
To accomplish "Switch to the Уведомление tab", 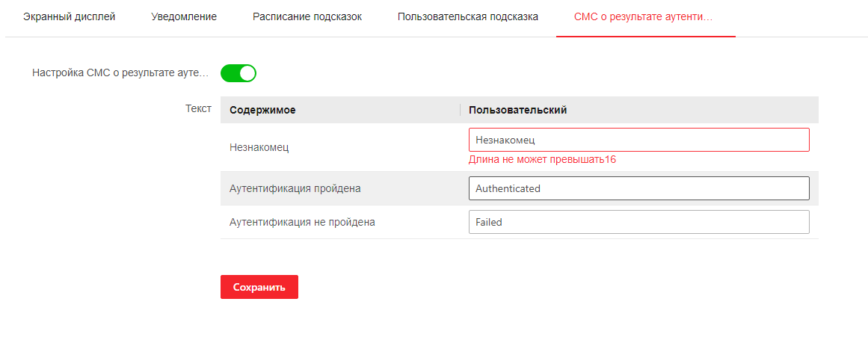I will [184, 16].
